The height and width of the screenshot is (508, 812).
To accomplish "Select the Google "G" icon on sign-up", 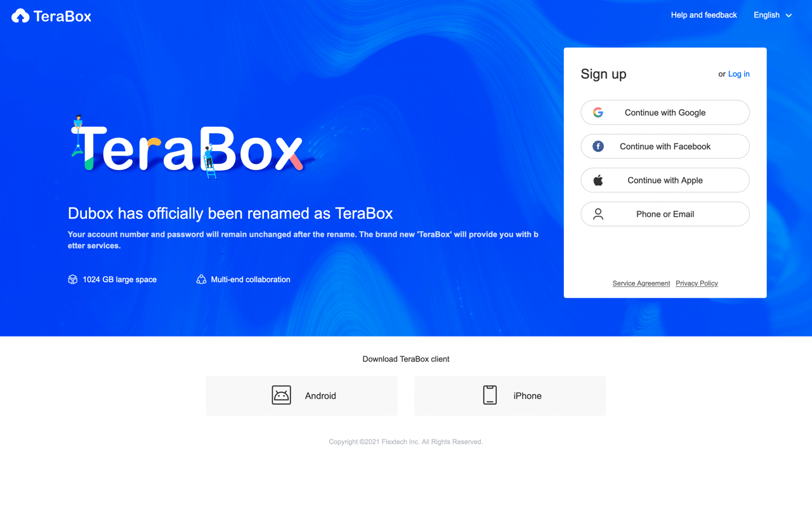I will tap(598, 112).
